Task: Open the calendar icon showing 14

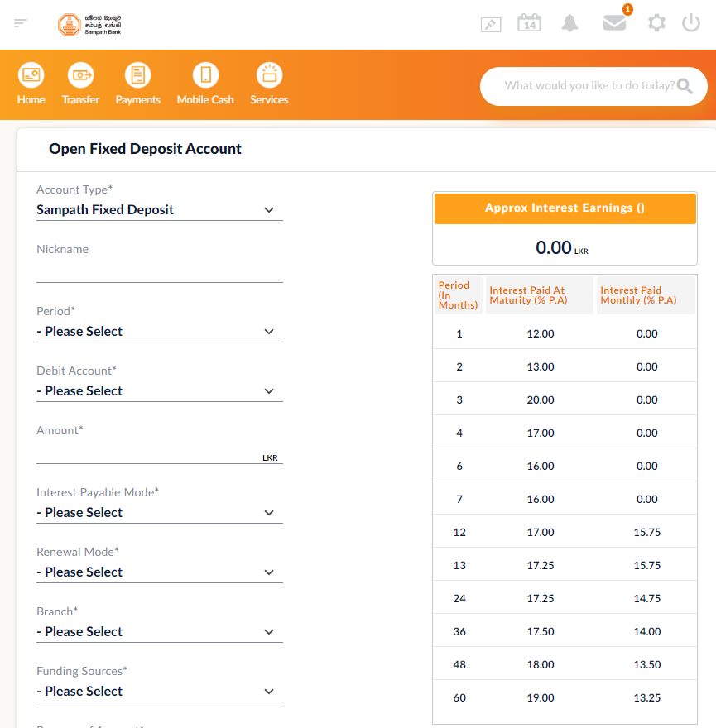Action: (x=529, y=23)
